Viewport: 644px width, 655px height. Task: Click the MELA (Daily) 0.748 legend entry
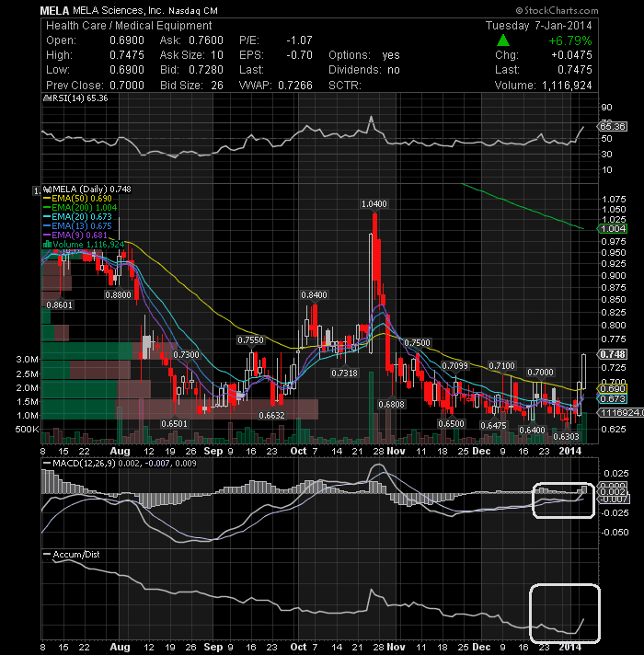[x=92, y=190]
